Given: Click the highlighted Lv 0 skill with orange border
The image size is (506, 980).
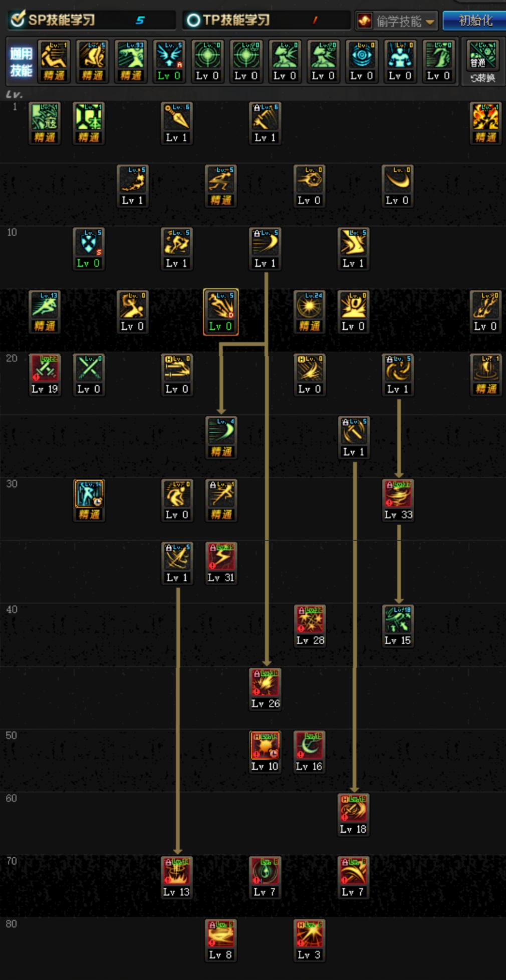Looking at the screenshot, I should tap(221, 311).
